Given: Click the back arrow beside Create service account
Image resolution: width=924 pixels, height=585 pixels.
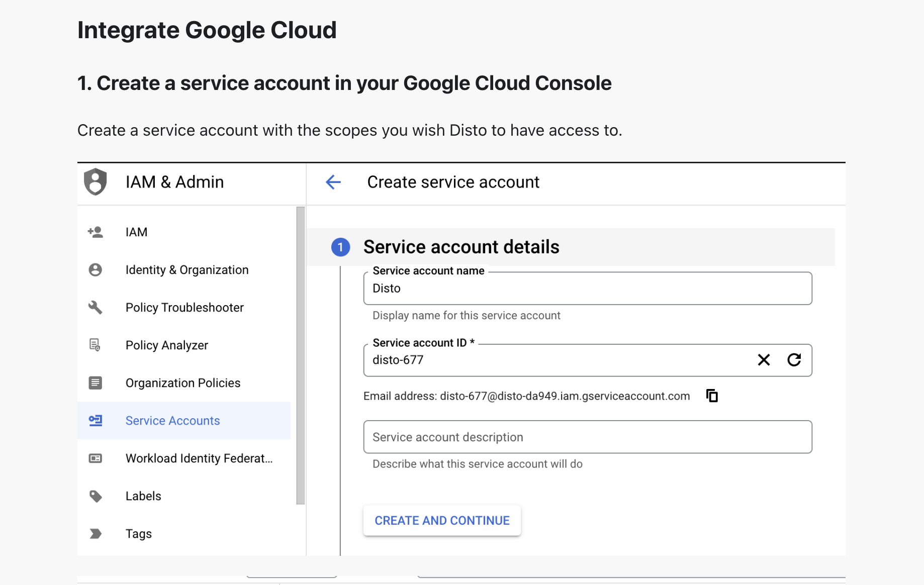Looking at the screenshot, I should pyautogui.click(x=333, y=182).
